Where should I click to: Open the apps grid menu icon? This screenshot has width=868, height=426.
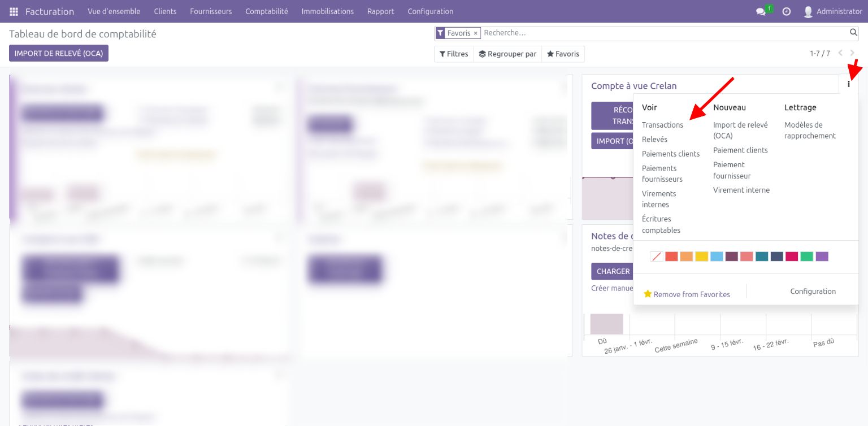pyautogui.click(x=14, y=11)
